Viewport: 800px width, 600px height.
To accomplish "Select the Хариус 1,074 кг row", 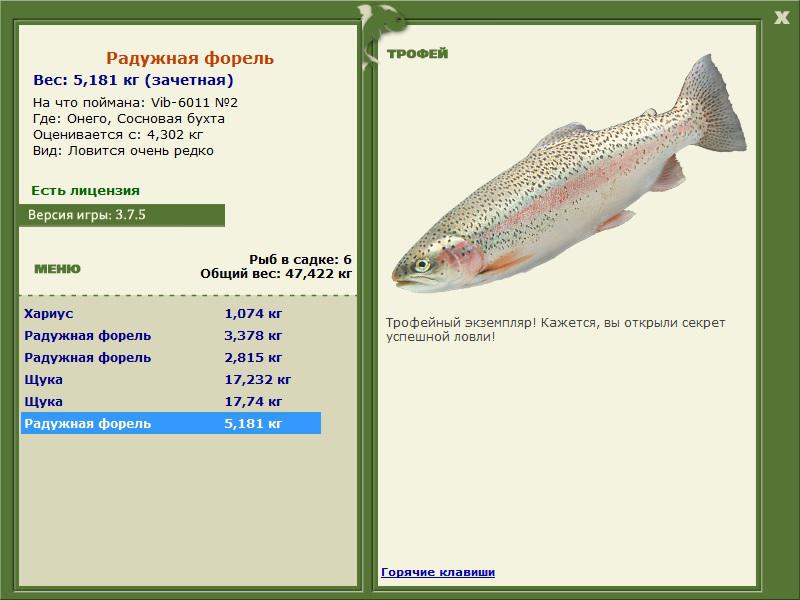I will 171,313.
